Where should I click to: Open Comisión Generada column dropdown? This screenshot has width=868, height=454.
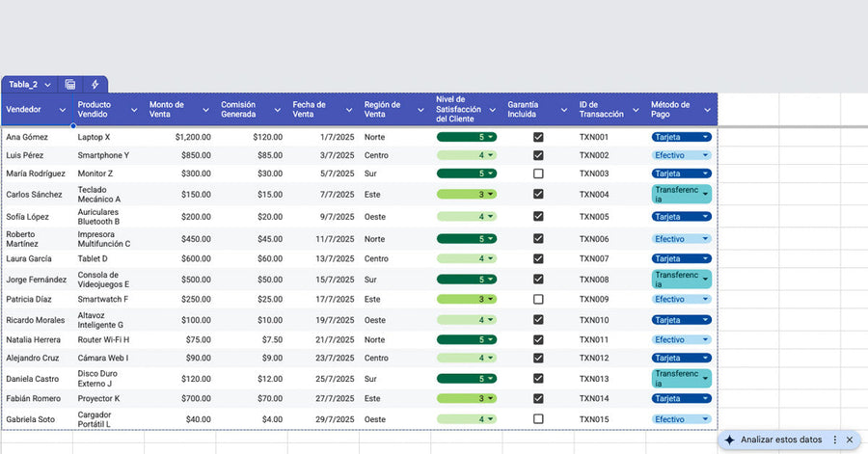click(x=278, y=110)
